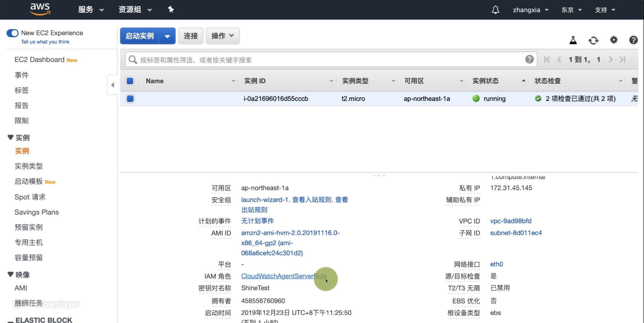Sort by the 状态检查 column header

578,81
